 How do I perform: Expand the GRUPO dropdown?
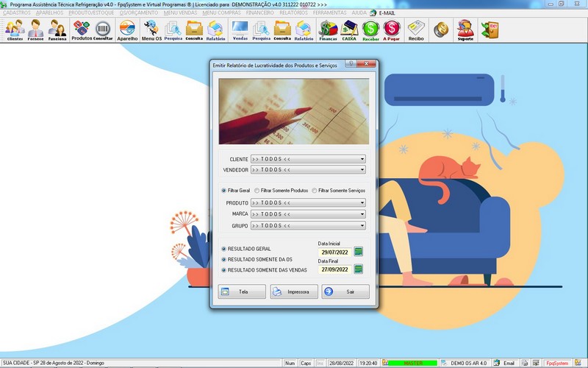pyautogui.click(x=362, y=226)
